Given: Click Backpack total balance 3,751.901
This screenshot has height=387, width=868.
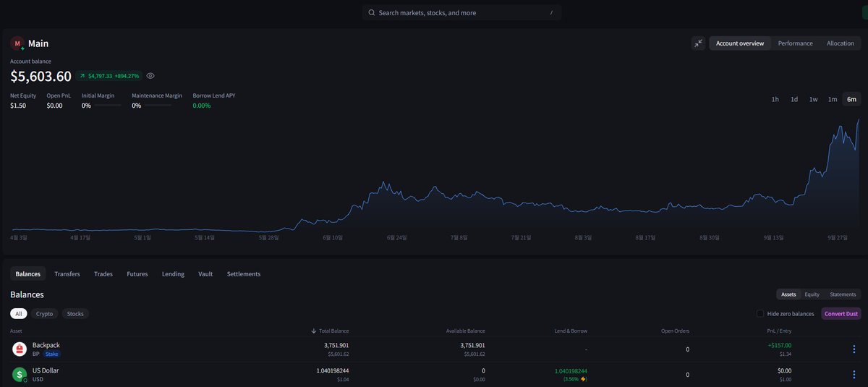Looking at the screenshot, I should tap(336, 345).
